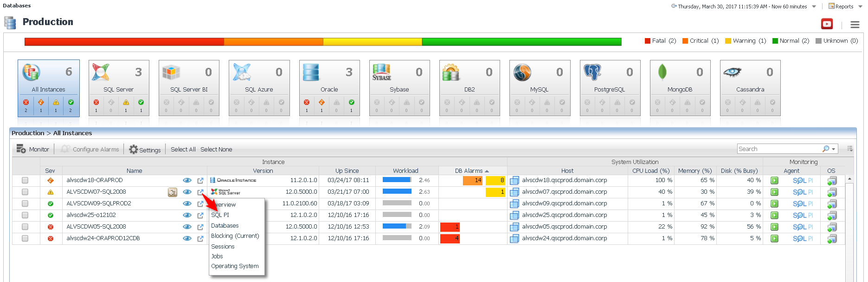Viewport: 868px width, 282px height.
Task: Open host link alvscdw07.qscprod.domain.corp
Action: coord(564,192)
